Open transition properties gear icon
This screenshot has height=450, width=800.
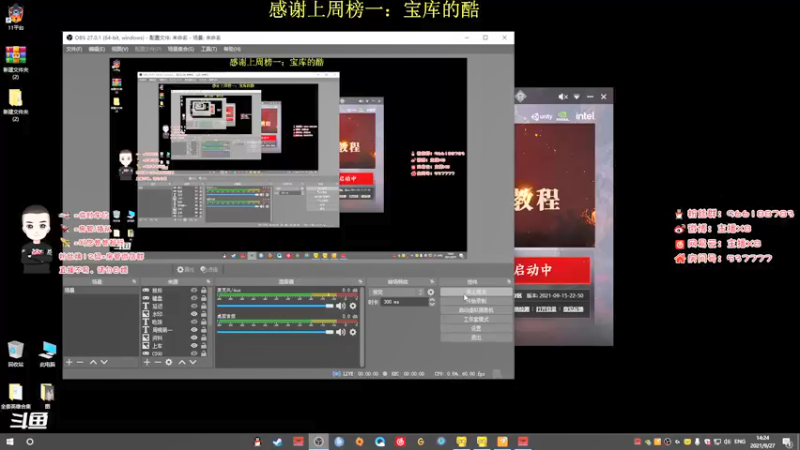(x=431, y=292)
